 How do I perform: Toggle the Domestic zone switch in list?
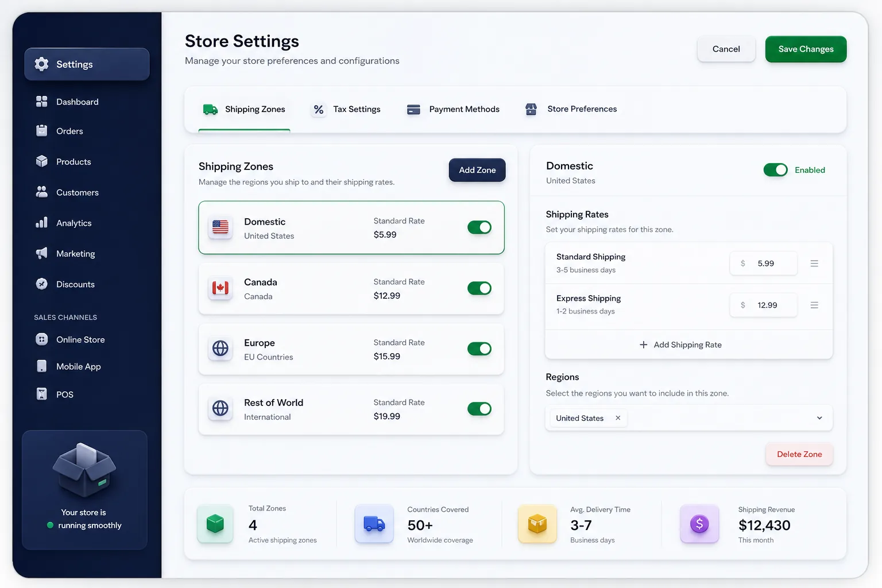(x=479, y=227)
